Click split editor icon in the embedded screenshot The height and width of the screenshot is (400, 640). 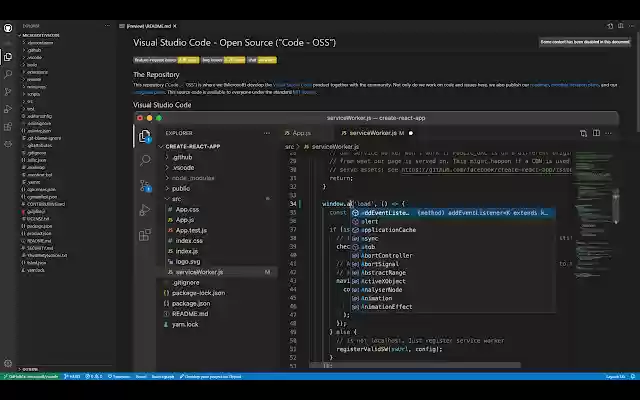click(x=596, y=133)
